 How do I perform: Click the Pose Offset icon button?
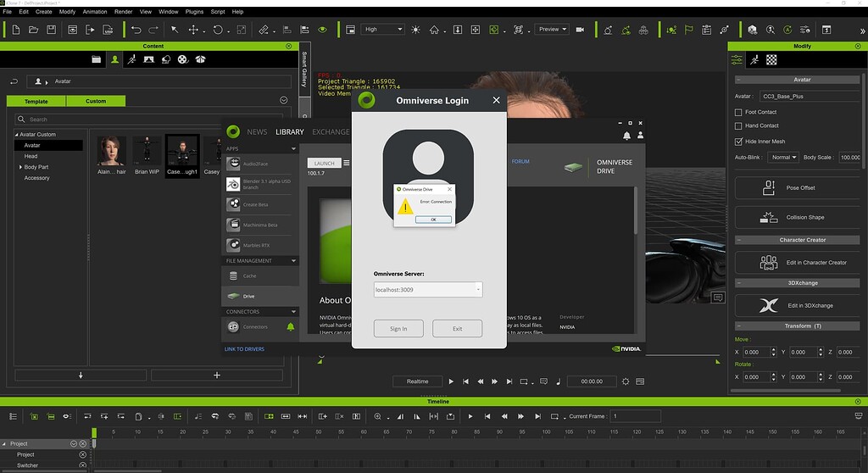(x=769, y=187)
